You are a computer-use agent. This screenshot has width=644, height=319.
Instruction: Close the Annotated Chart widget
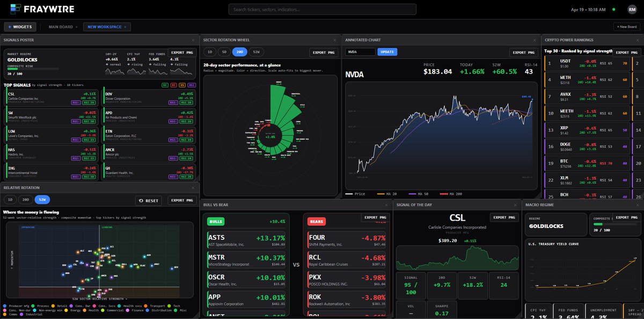click(535, 40)
